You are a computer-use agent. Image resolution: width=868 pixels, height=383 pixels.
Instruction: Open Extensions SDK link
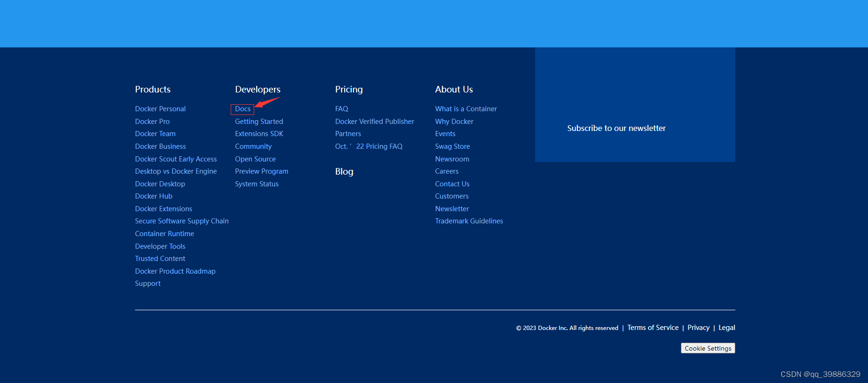pyautogui.click(x=259, y=134)
